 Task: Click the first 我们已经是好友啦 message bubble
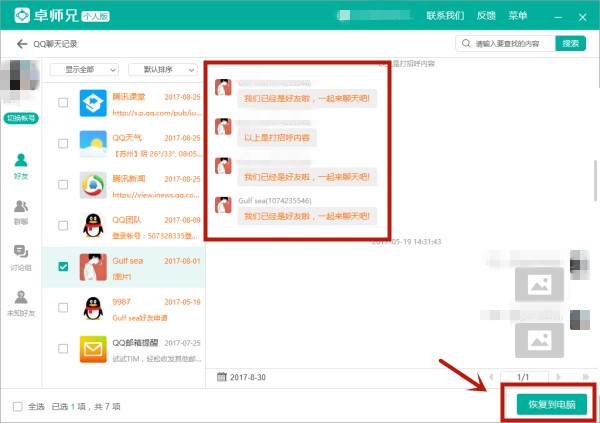[307, 98]
